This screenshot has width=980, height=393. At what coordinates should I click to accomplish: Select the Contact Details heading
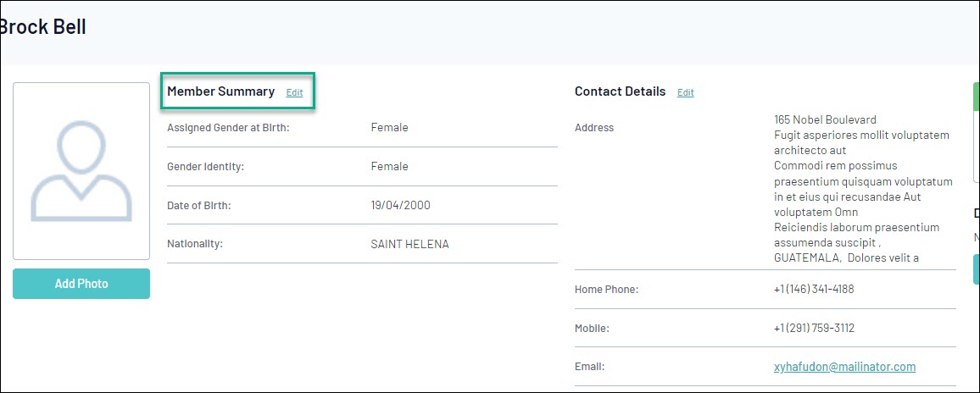[x=620, y=91]
